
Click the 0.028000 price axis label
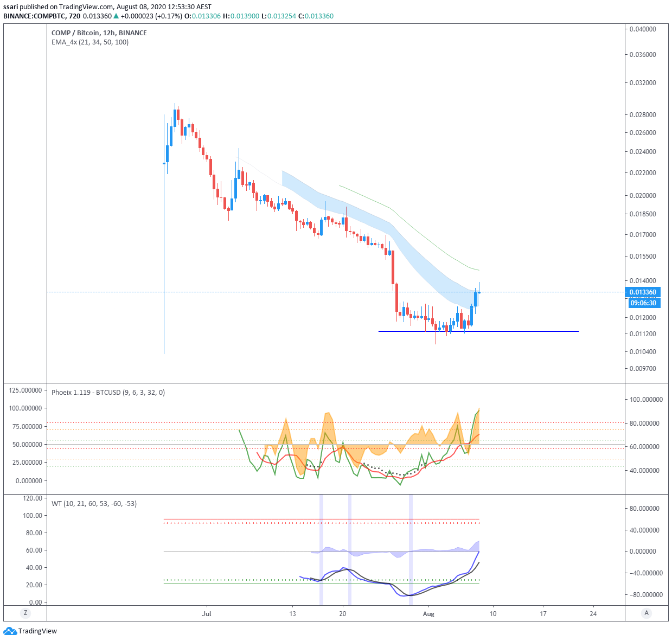coord(643,114)
